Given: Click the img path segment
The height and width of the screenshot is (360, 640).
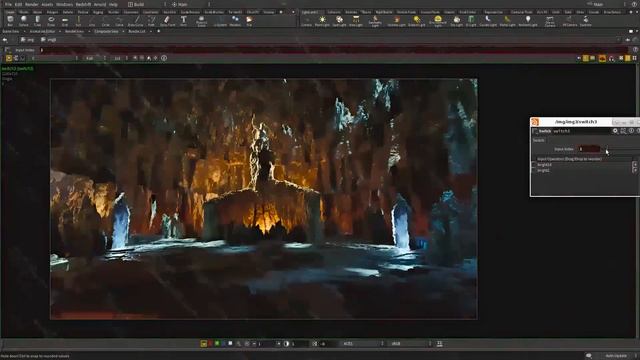Looking at the screenshot, I should tap(28, 40).
